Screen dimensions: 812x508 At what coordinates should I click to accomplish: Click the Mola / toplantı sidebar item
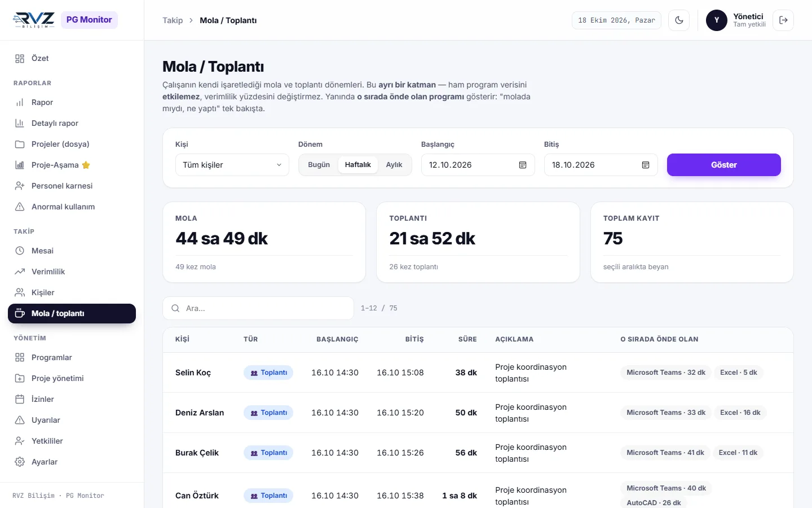pyautogui.click(x=72, y=313)
